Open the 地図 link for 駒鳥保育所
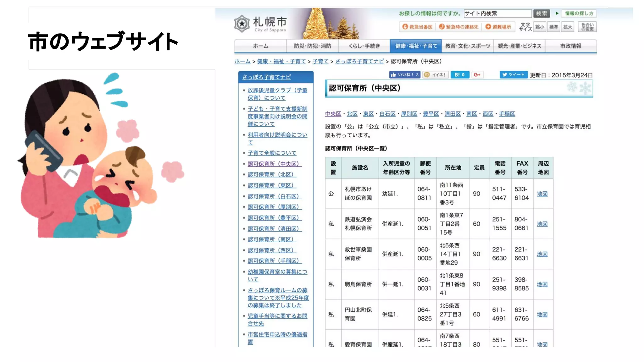This screenshot has height=362, width=644. [542, 284]
